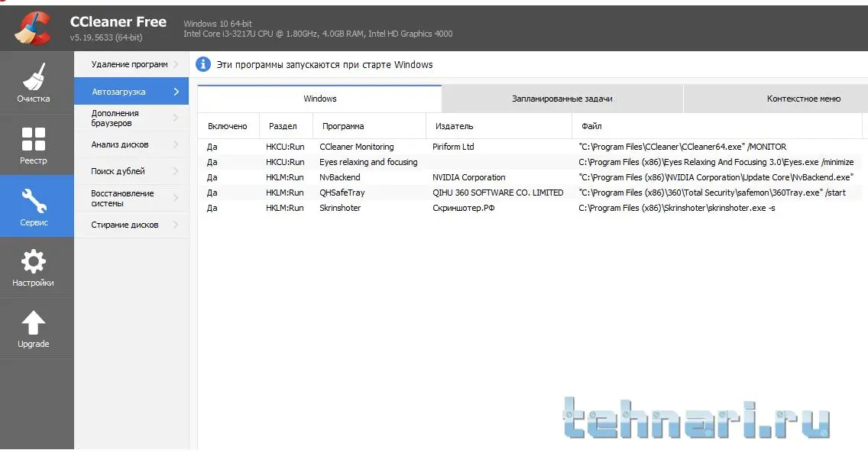This screenshot has width=868, height=463.
Task: Select the QHSafeTray startup entry
Action: point(342,193)
